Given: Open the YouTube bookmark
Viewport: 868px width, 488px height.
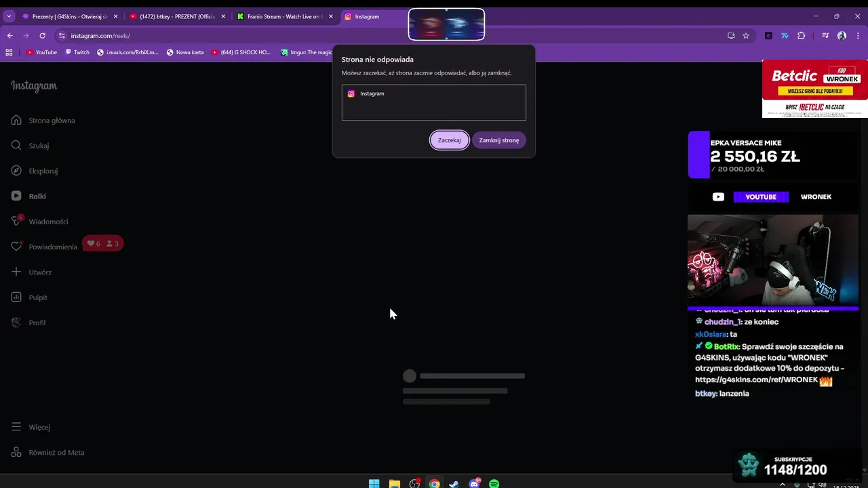Looking at the screenshot, I should (x=41, y=52).
